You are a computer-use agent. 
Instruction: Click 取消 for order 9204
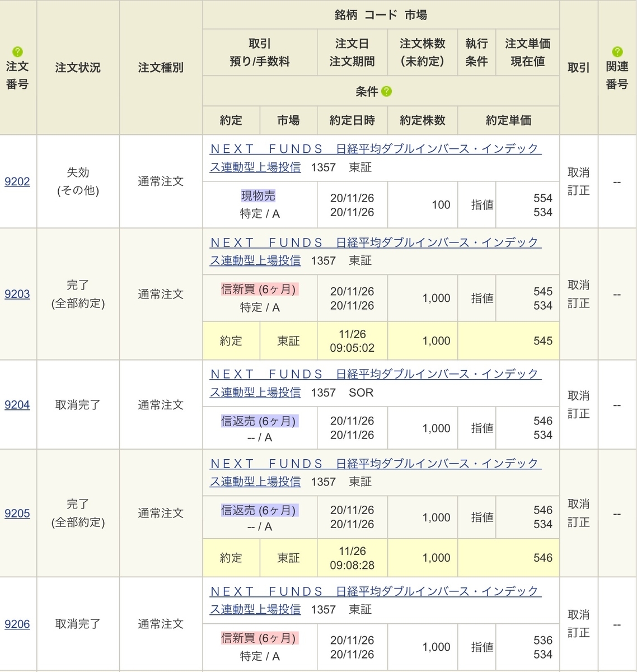click(x=579, y=395)
